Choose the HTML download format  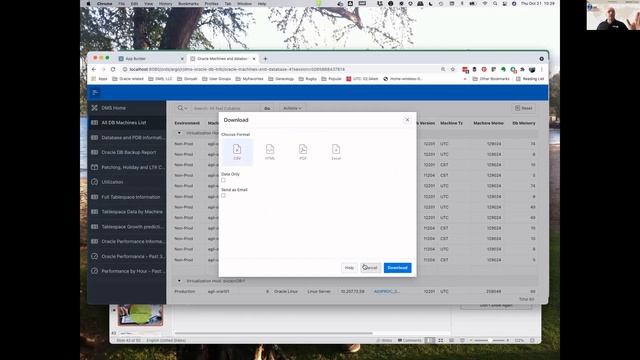point(270,152)
